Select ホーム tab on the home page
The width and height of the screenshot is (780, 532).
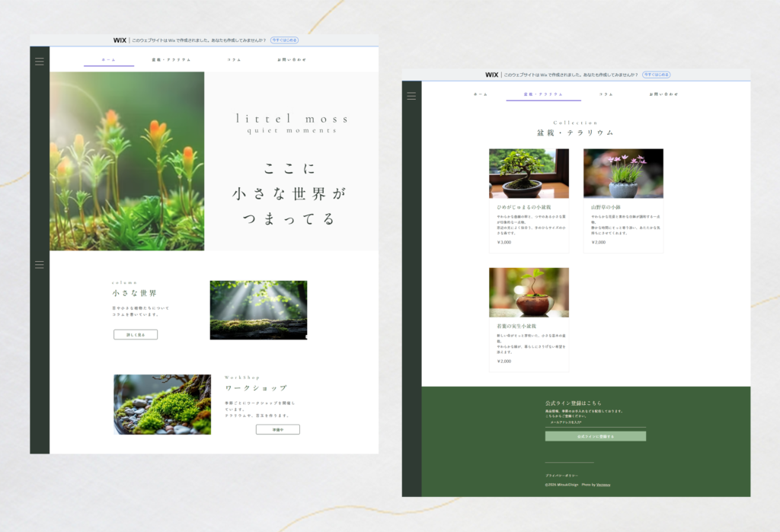[x=108, y=59]
